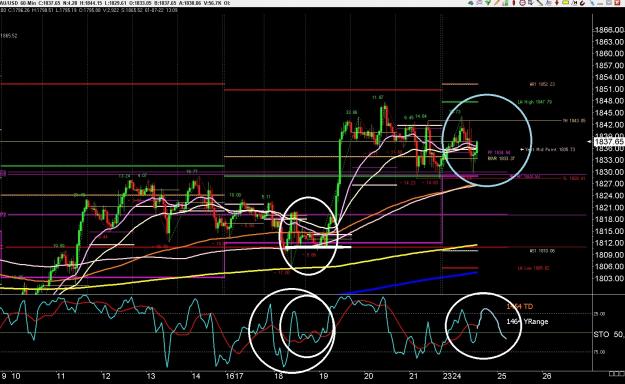Image resolution: width=625 pixels, height=384 pixels.
Task: Click the 1860.00 price axis label
Action: tap(609, 53)
